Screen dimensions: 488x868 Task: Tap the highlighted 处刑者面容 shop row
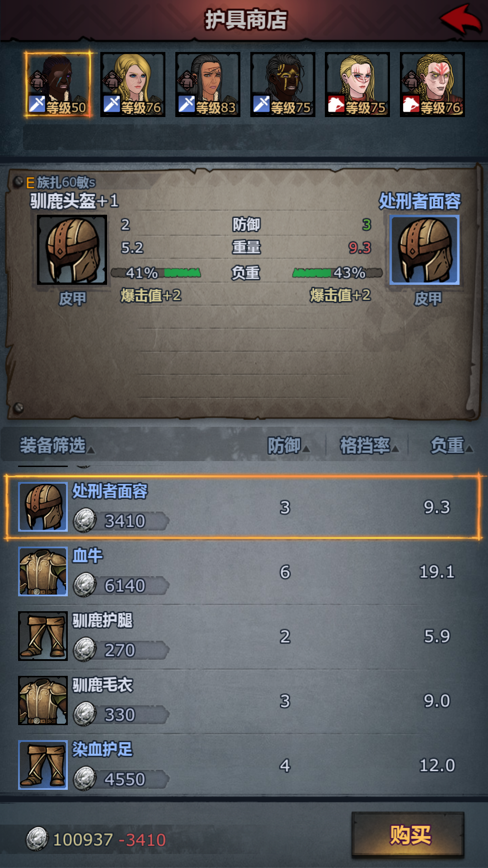pos(243,507)
